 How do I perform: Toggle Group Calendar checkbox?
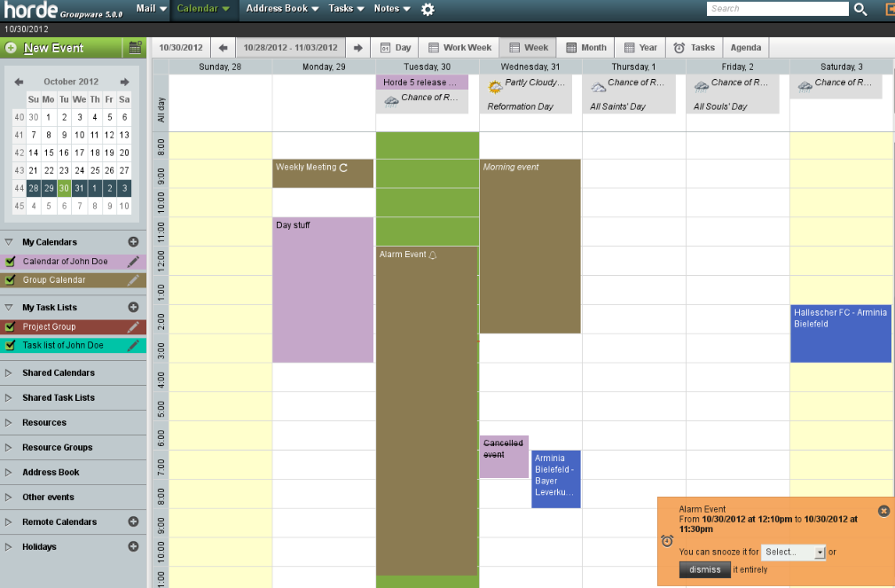[10, 280]
